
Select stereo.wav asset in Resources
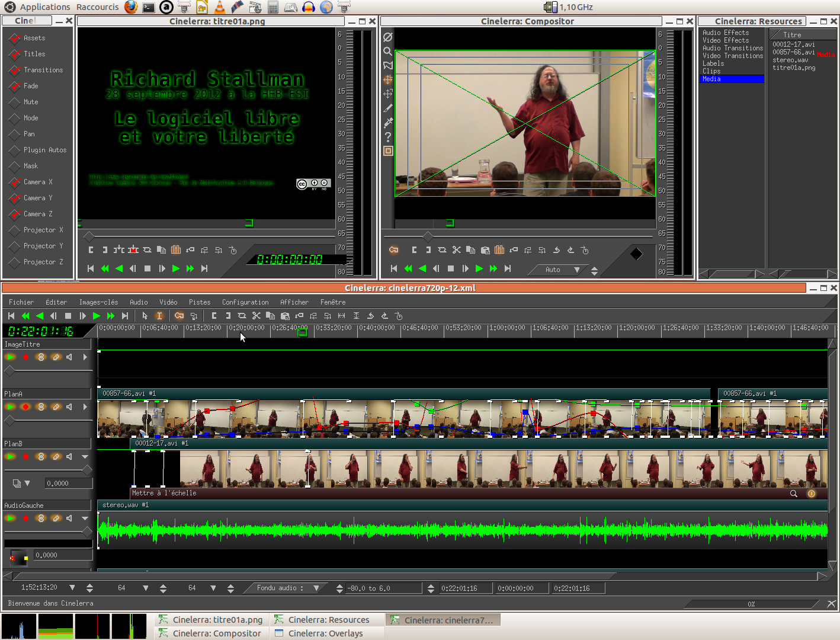[x=790, y=60]
